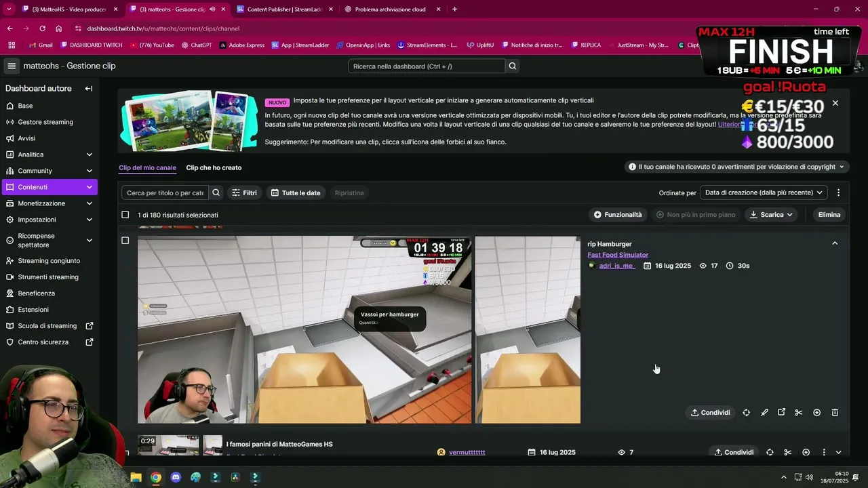Focus the dashboard search field
868x488 pixels.
click(427, 66)
